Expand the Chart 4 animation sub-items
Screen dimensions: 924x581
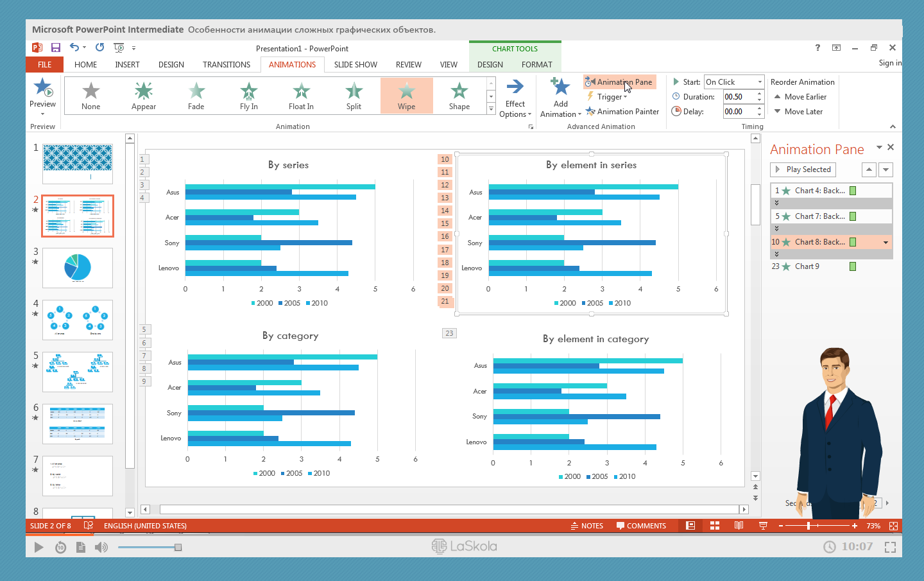pos(776,203)
